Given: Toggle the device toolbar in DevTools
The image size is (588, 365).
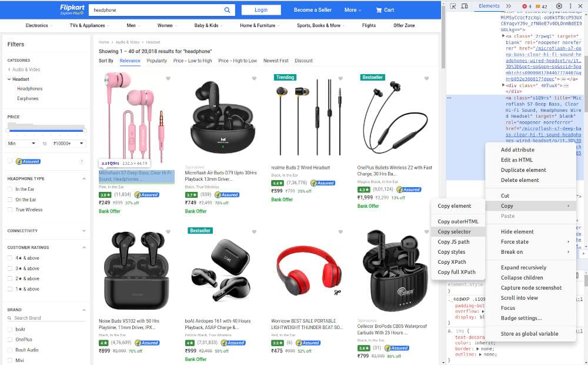Looking at the screenshot, I should tap(465, 6).
